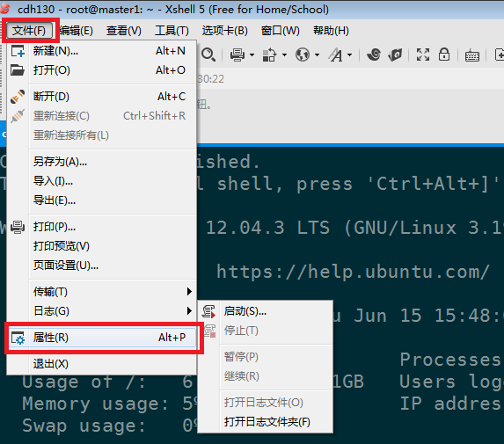This screenshot has width=504, height=444.
Task: Select 导入(I)... menu entry
Action: point(101,181)
